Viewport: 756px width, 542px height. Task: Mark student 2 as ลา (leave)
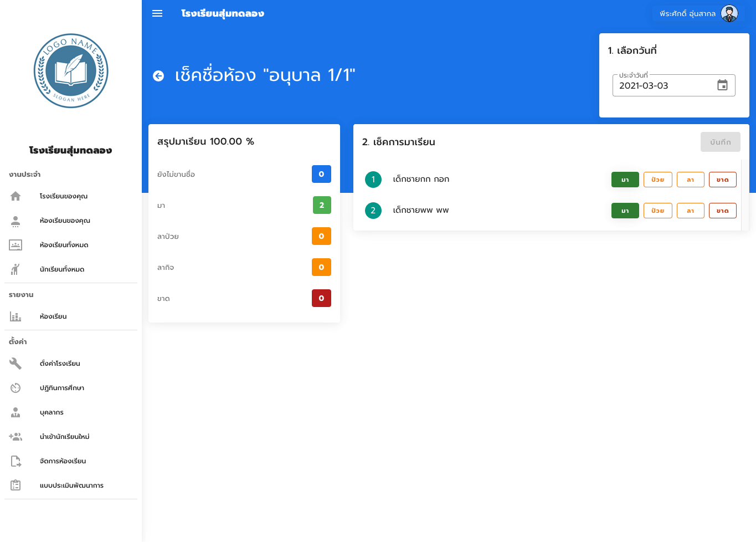[x=690, y=211]
